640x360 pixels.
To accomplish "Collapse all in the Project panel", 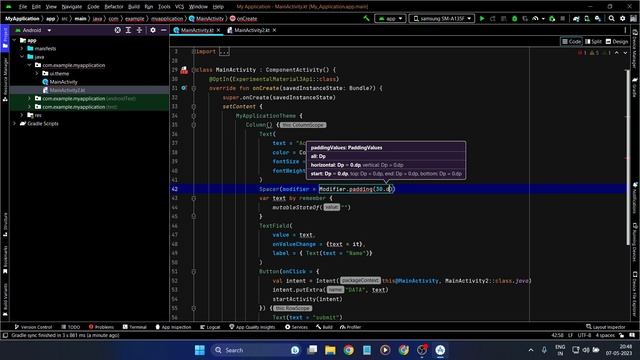I will point(139,30).
